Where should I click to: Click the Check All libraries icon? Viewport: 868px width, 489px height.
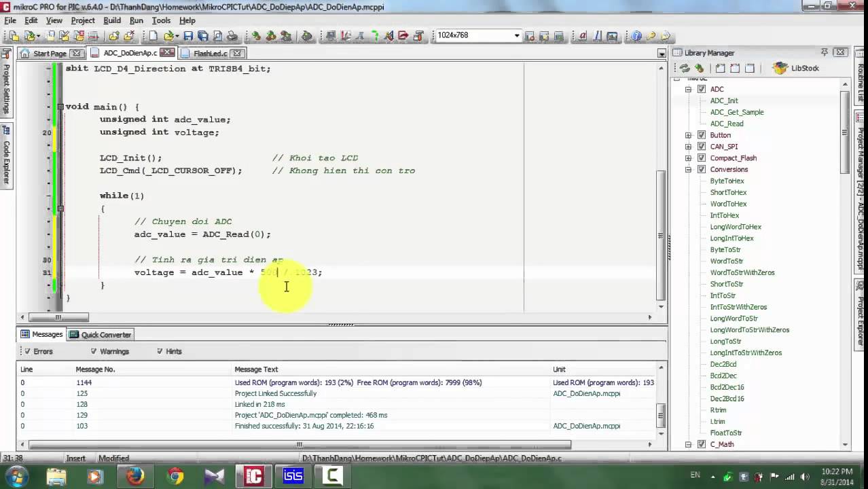pyautogui.click(x=720, y=68)
